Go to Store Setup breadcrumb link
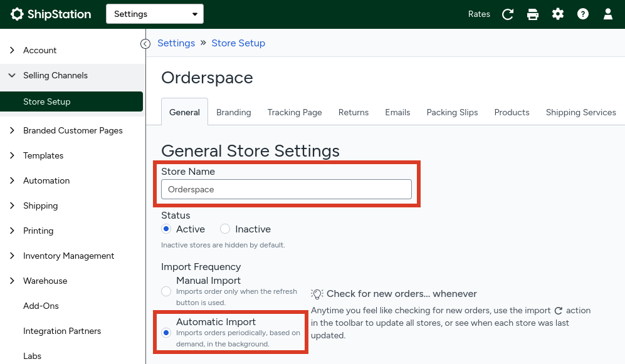Viewport: 625px width, 364px height. click(x=238, y=43)
